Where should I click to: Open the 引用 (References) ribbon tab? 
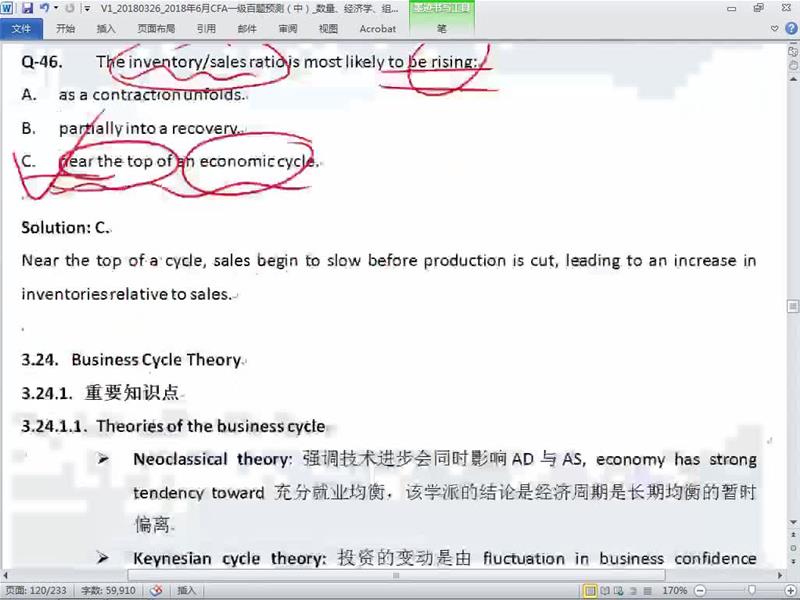206,29
